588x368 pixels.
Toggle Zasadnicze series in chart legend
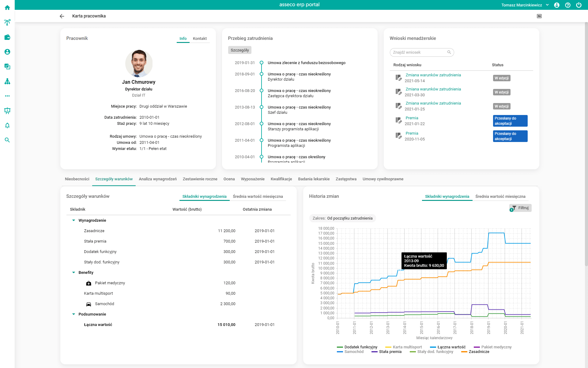click(x=479, y=352)
